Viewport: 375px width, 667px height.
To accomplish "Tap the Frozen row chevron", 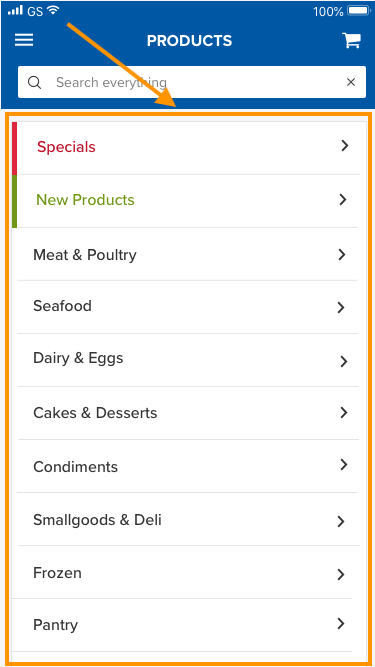I will pos(341,574).
